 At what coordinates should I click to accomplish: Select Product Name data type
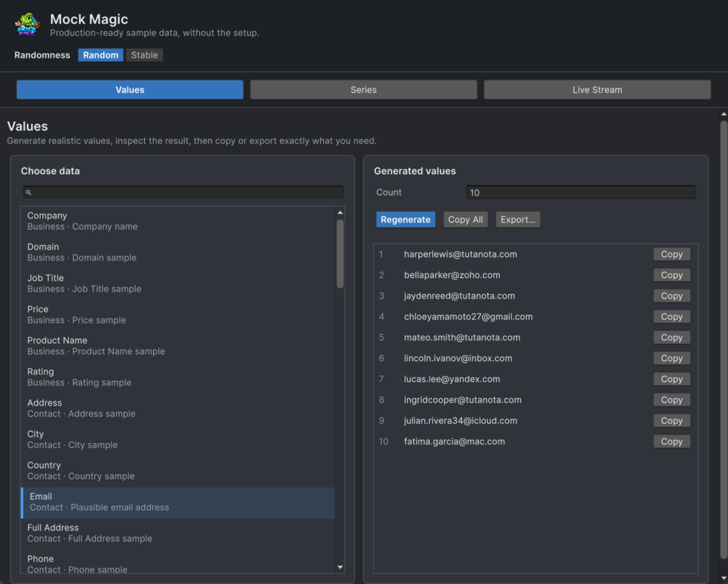coord(178,345)
